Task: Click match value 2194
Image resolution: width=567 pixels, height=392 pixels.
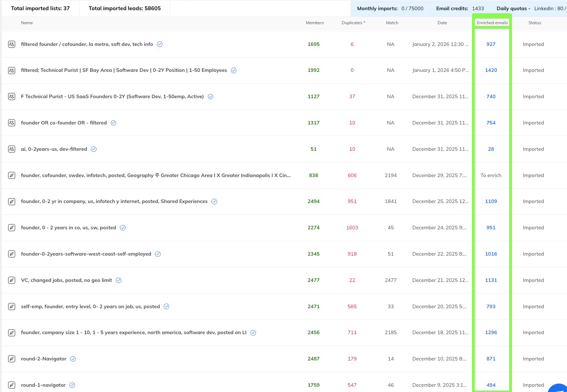Action: click(391, 175)
